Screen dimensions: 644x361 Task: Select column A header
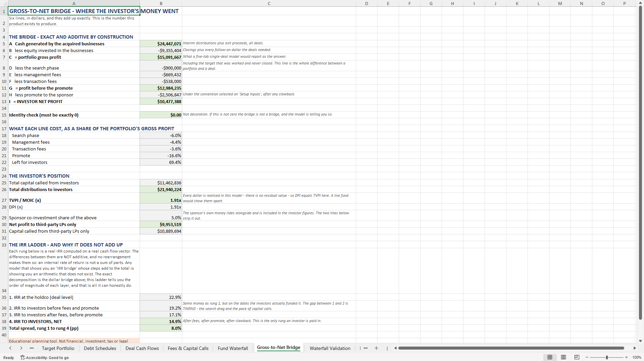coord(74,3)
